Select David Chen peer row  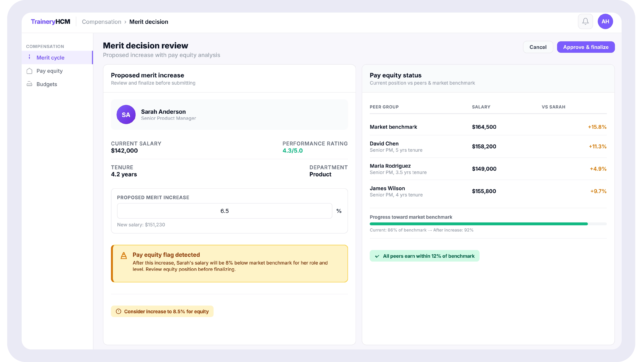tap(488, 146)
